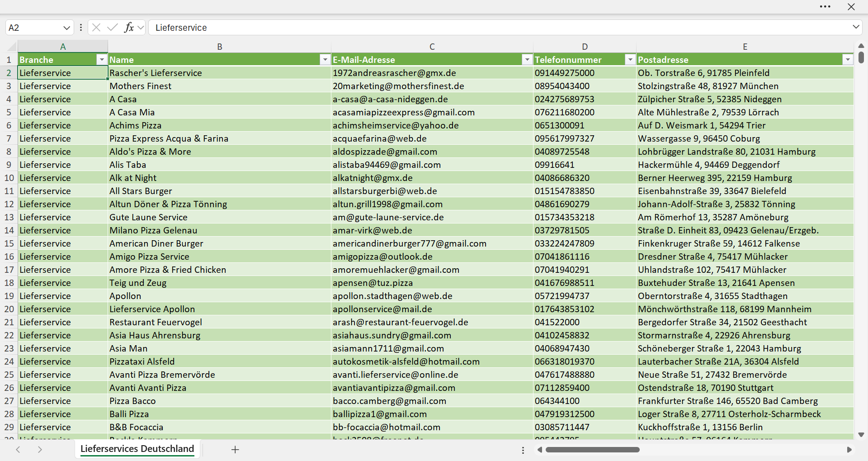
Task: Select cell American Diner Burger
Action: [220, 243]
